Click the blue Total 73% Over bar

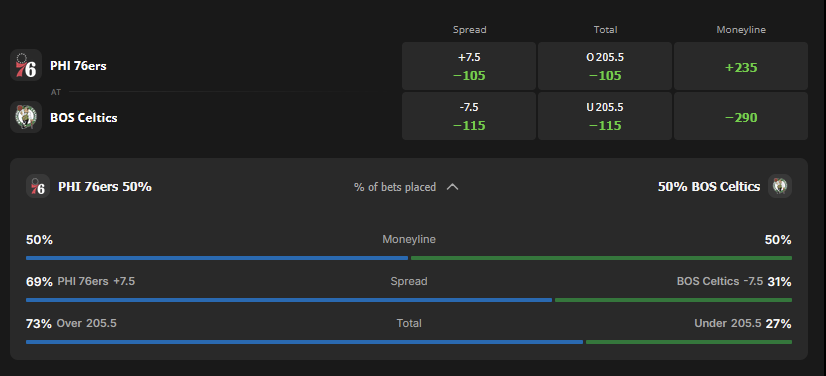(x=304, y=342)
